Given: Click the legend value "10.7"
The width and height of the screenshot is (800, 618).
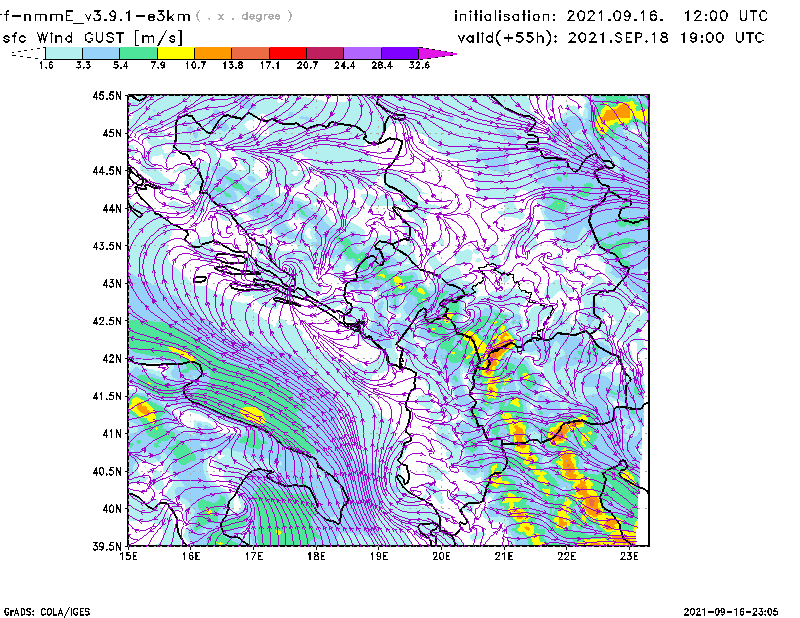Looking at the screenshot, I should 195,65.
